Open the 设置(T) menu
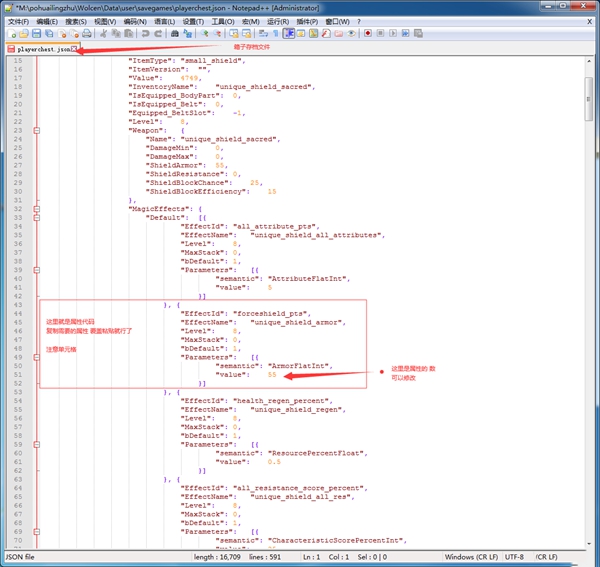 pyautogui.click(x=193, y=22)
